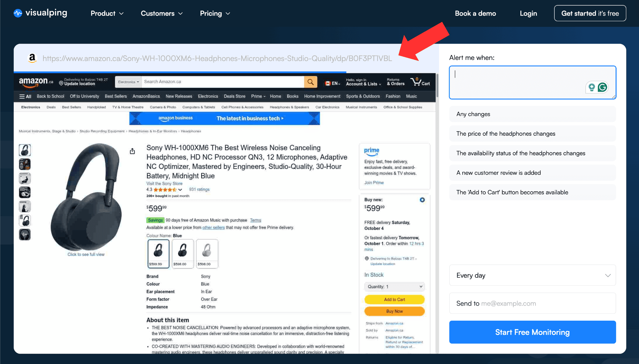Click the Grammarly icon in alert box
The image size is (639, 364).
[602, 87]
